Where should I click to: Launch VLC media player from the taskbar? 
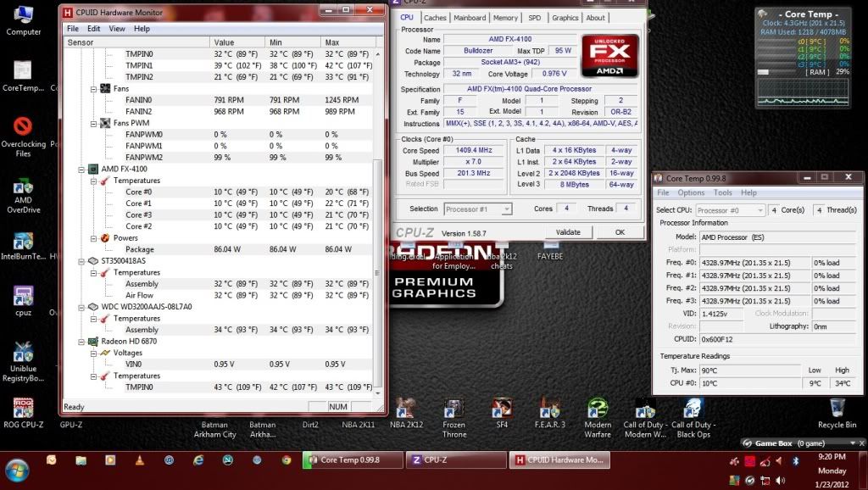(140, 460)
